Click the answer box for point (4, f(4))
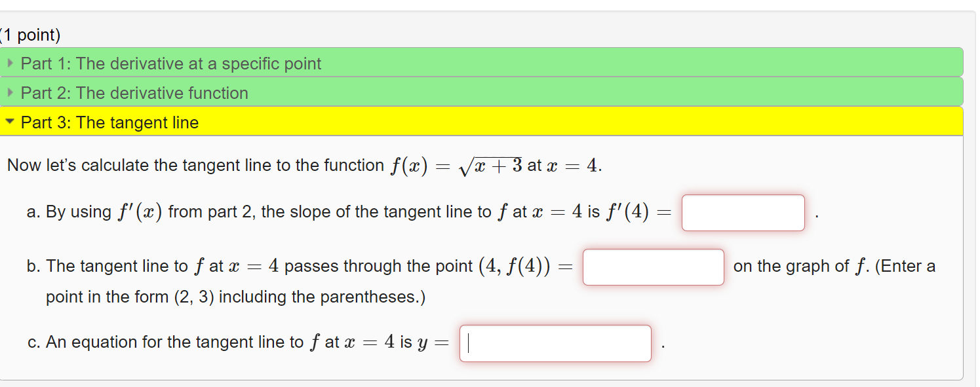The height and width of the screenshot is (387, 980). coord(653,267)
